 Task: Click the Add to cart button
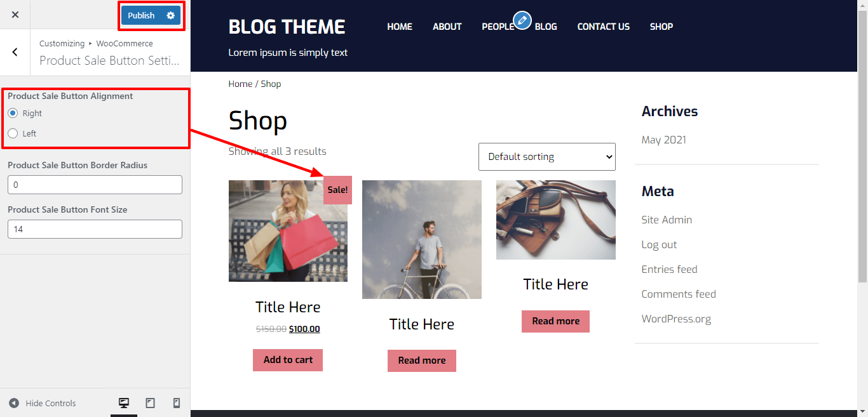(288, 360)
